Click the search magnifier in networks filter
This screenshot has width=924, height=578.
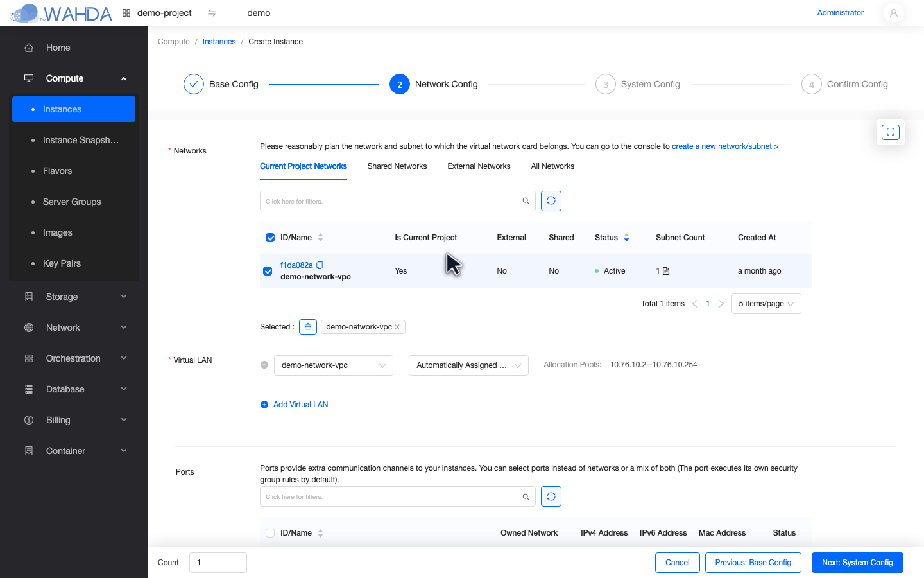coord(526,201)
